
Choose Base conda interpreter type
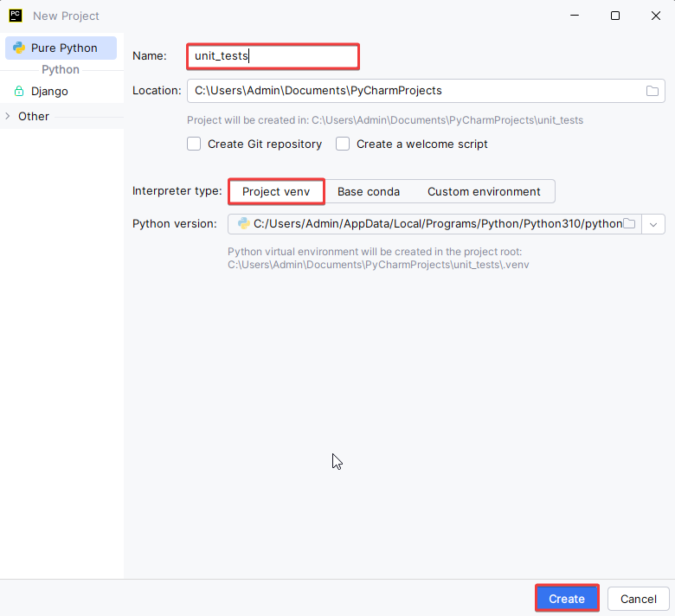point(369,191)
